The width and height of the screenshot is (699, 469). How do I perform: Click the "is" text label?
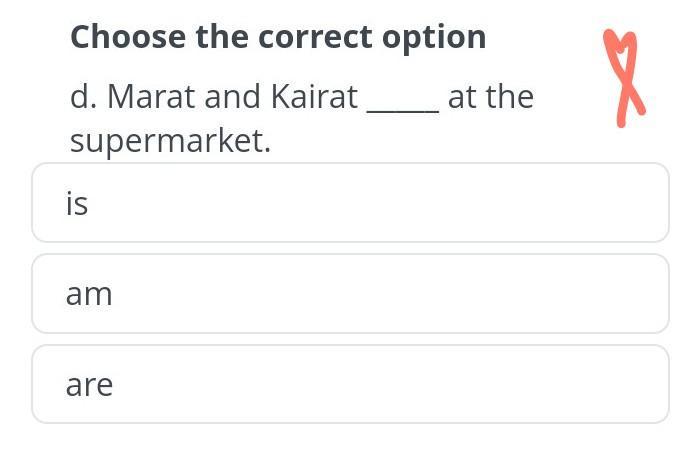pos(77,203)
